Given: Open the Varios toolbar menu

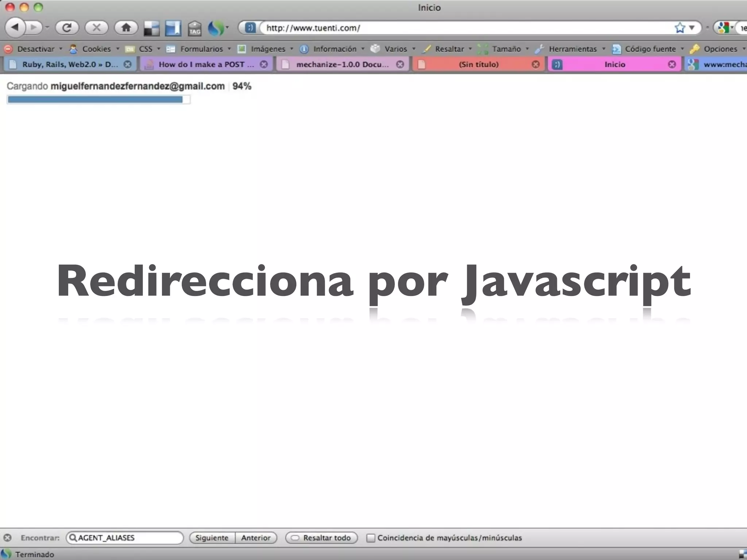Looking at the screenshot, I should coord(393,49).
